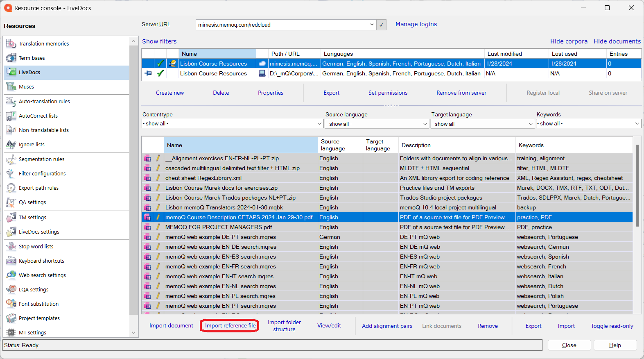Click pencil icon for cheat sheet RegexLibrary.xml
The width and height of the screenshot is (644, 359).
158,178
